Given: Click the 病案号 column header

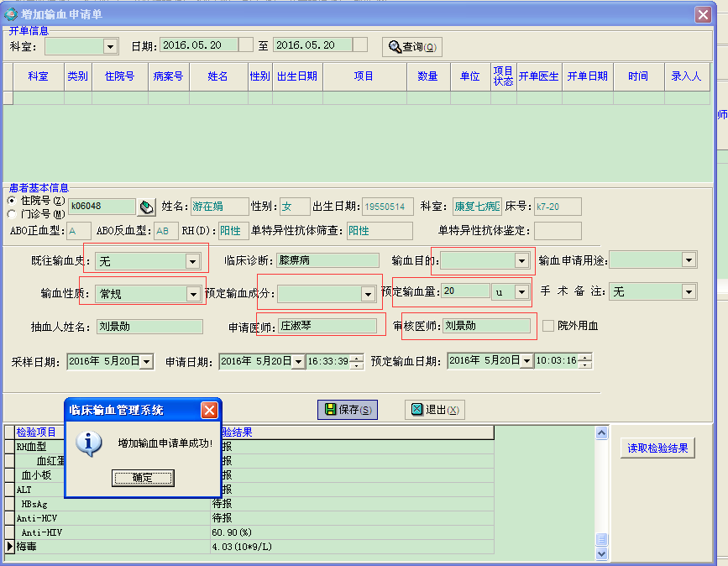Looking at the screenshot, I should tap(168, 76).
